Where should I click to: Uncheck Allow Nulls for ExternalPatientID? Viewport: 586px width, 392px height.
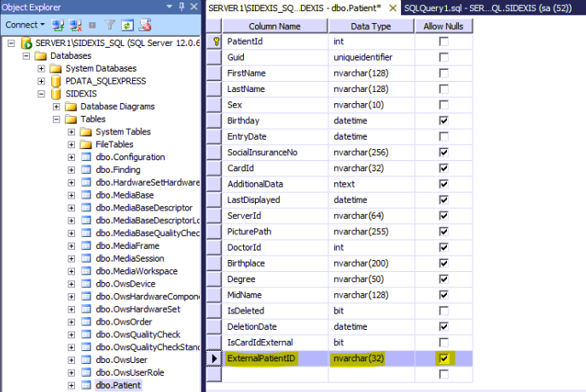pos(444,359)
